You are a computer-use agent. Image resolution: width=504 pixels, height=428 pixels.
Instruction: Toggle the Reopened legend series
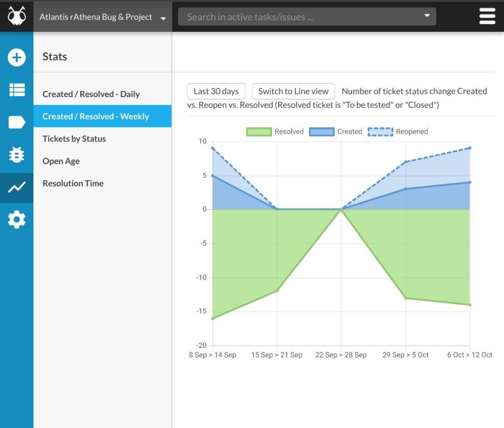(x=398, y=131)
